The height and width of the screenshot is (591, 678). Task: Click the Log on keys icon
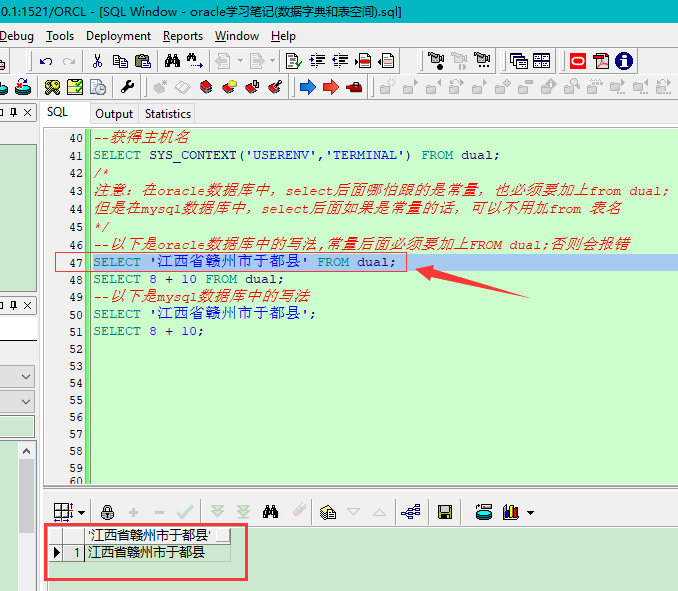[52, 87]
